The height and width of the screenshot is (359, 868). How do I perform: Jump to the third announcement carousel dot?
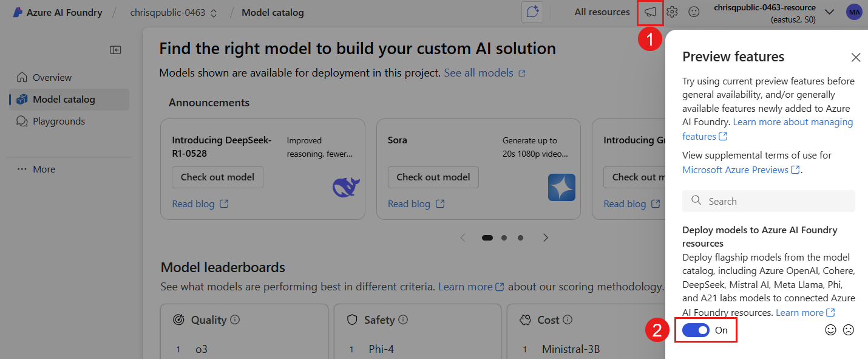point(520,238)
